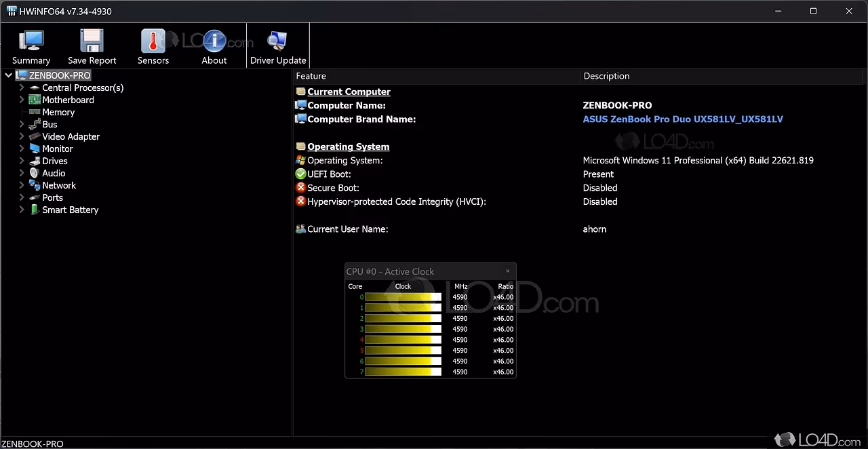
Task: Click the ASUS ZenBook Pro Duo link
Action: coord(682,119)
